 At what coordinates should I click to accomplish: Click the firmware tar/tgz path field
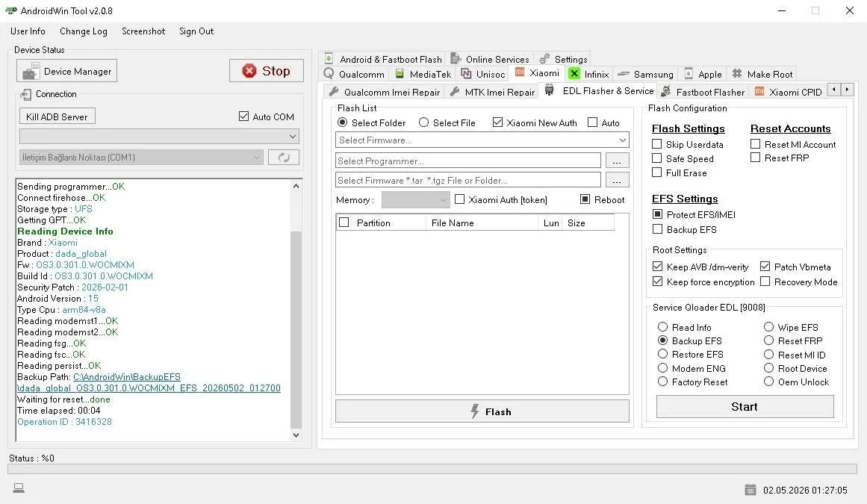tap(467, 180)
